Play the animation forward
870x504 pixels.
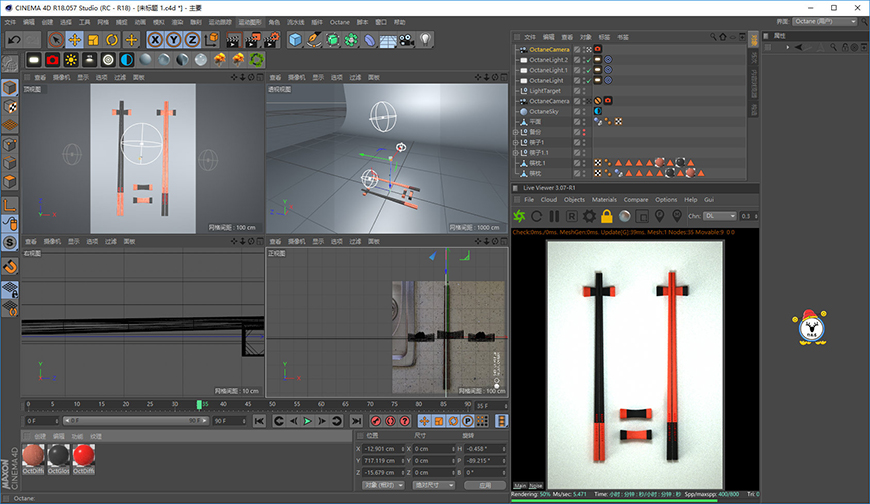coord(307,421)
